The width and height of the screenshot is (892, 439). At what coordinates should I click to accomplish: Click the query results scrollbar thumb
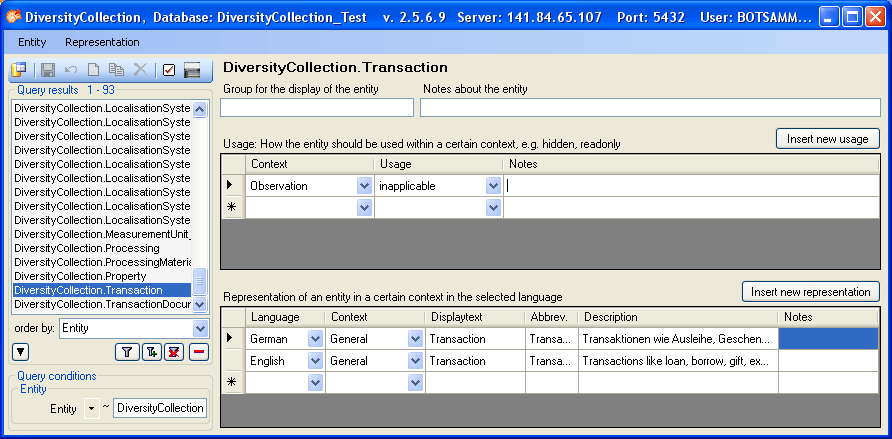click(200, 281)
